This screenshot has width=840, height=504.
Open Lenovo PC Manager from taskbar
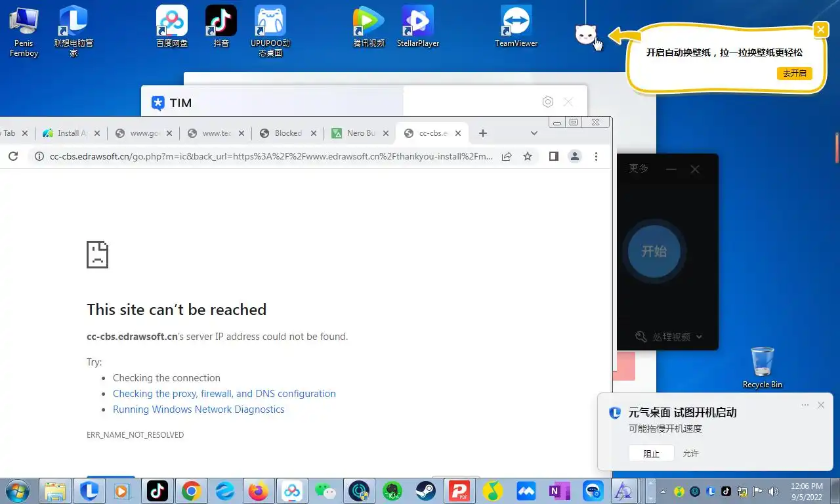[x=90, y=491]
